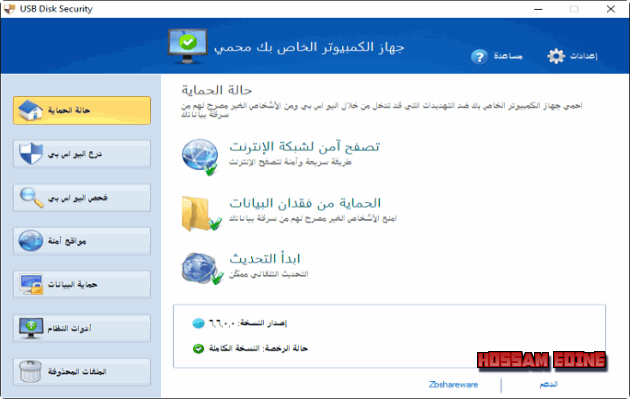630x399 pixels.
Task: Click the safe browsing globe icon with checkmark
Action: (200, 157)
